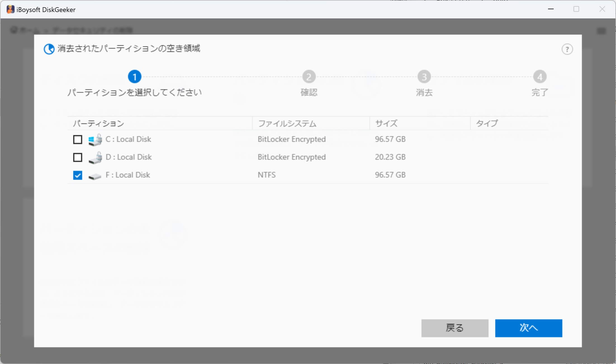This screenshot has width=616, height=364.
Task: Click the 20.23 GB size value
Action: 390,157
